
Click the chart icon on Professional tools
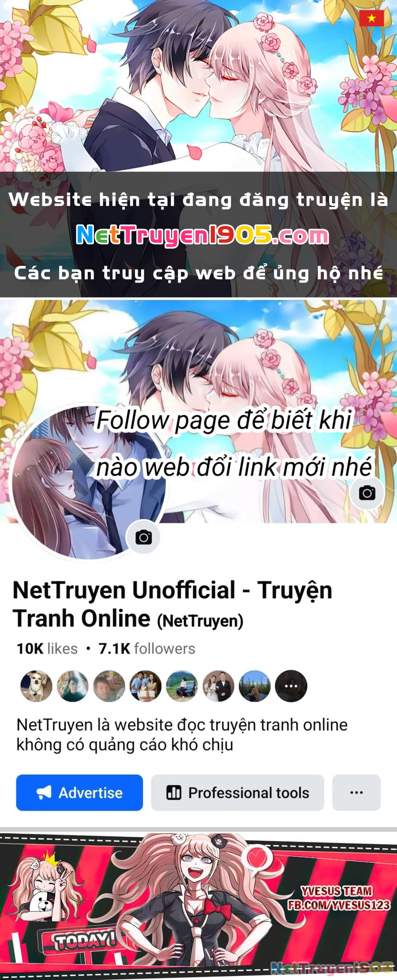[x=174, y=793]
